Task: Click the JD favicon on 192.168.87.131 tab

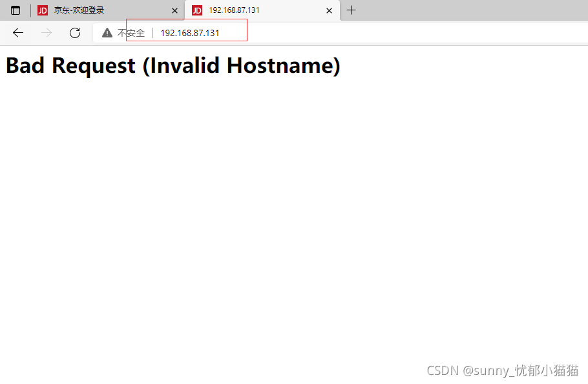Action: click(x=197, y=10)
